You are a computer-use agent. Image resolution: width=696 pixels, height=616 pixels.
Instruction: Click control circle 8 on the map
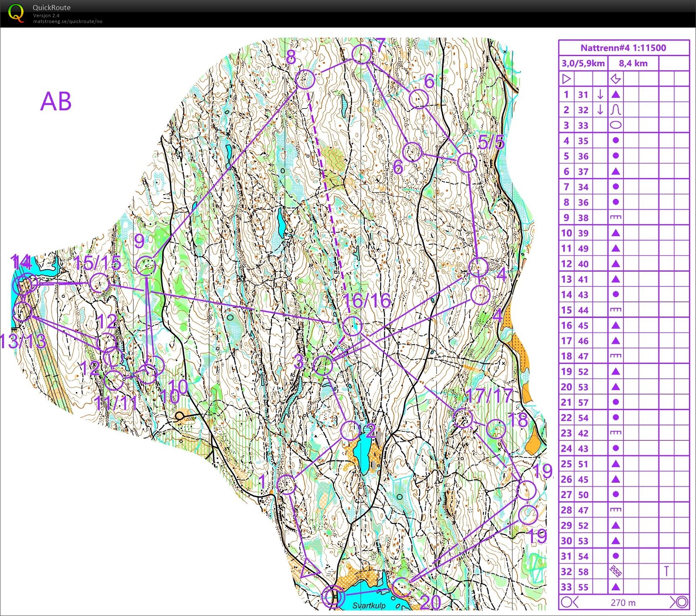305,79
